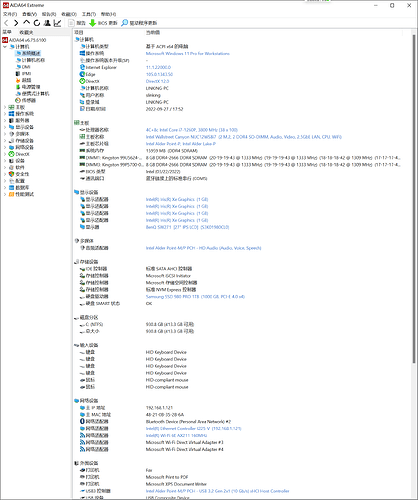Open the DirectX 12.0 link

click(x=157, y=81)
